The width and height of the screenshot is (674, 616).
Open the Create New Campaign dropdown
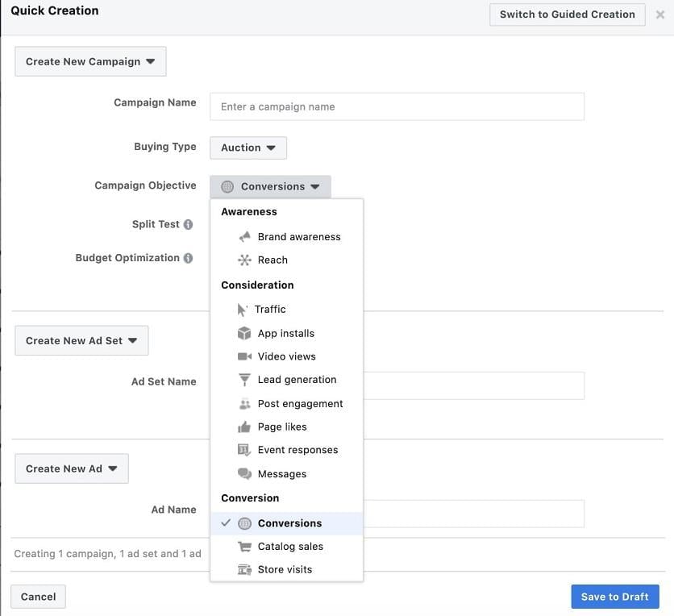click(90, 62)
